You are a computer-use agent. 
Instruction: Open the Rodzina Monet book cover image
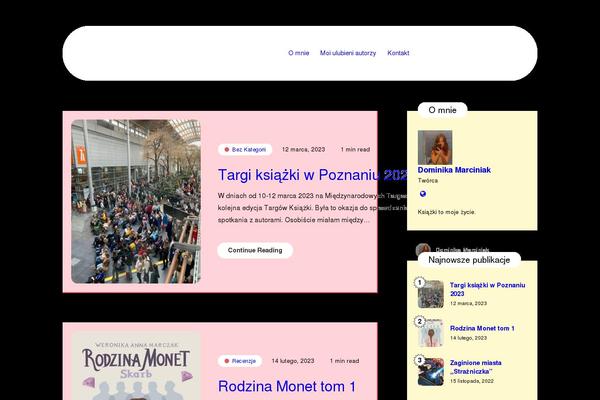click(136, 366)
